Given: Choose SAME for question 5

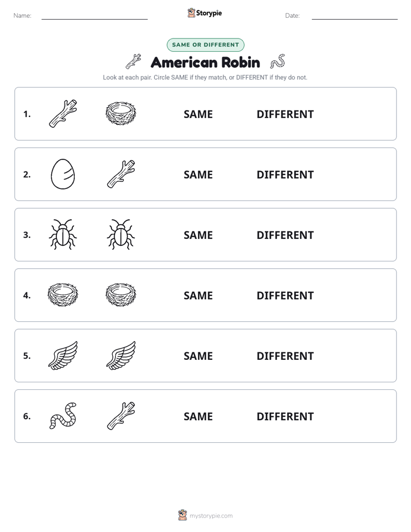Looking at the screenshot, I should point(199,356).
